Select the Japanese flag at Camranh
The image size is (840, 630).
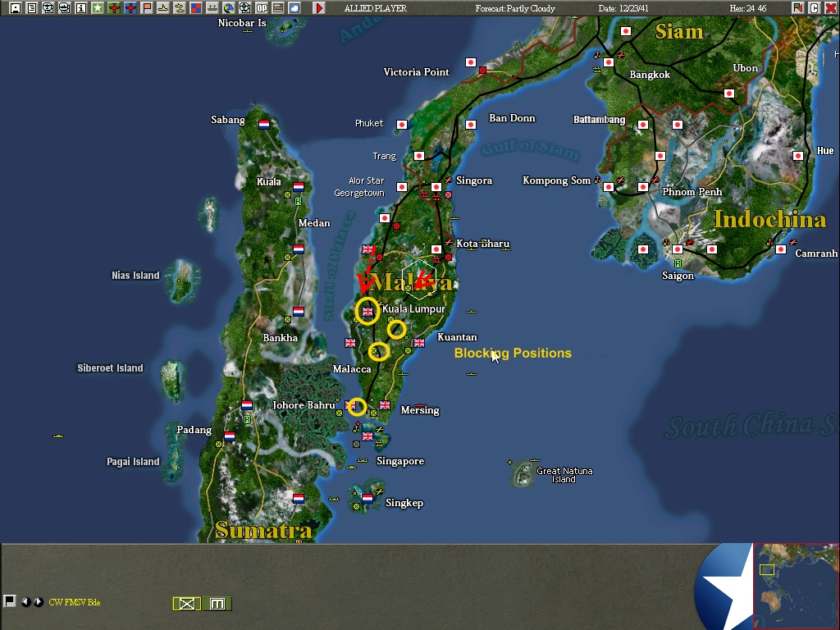781,249
